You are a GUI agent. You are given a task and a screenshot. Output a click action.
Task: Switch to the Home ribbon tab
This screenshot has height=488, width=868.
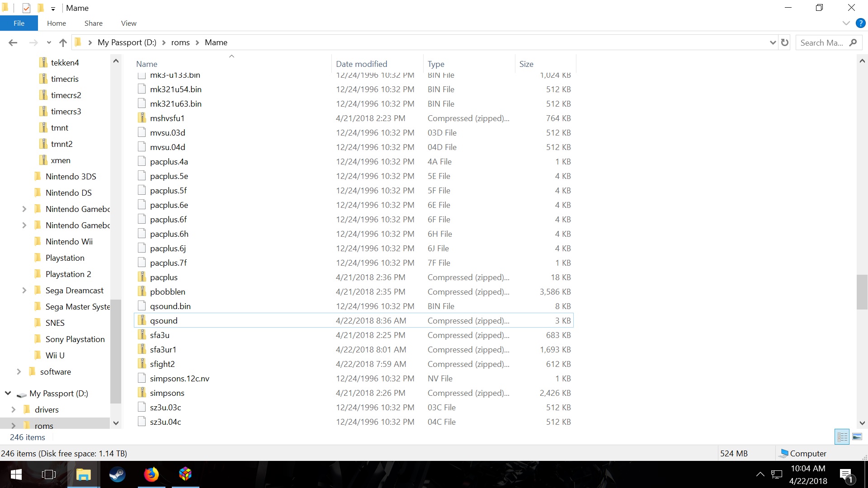tap(57, 23)
